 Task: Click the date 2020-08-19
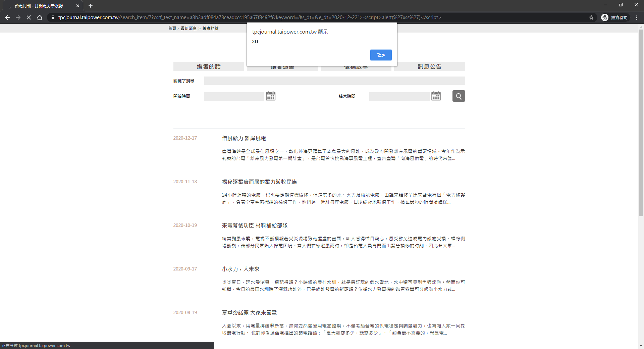pos(185,312)
